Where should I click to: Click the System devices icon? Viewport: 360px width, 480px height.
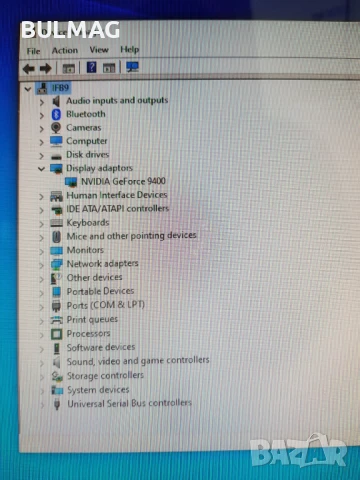pyautogui.click(x=57, y=390)
